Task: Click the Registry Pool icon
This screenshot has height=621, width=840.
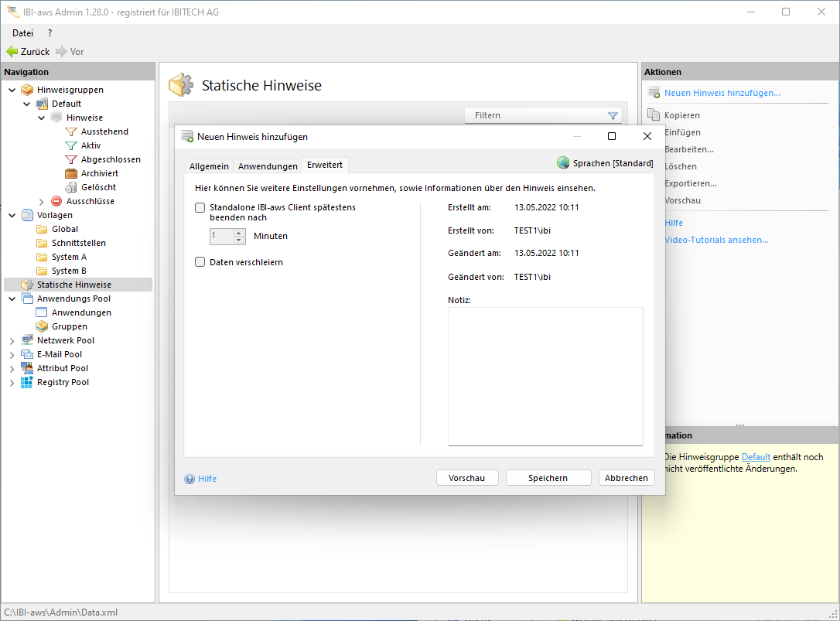Action: click(x=27, y=382)
